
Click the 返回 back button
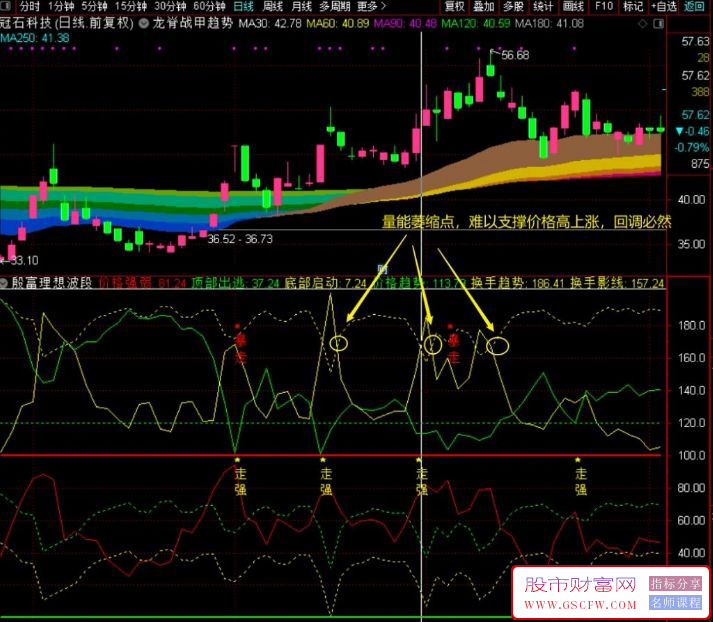coord(694,6)
